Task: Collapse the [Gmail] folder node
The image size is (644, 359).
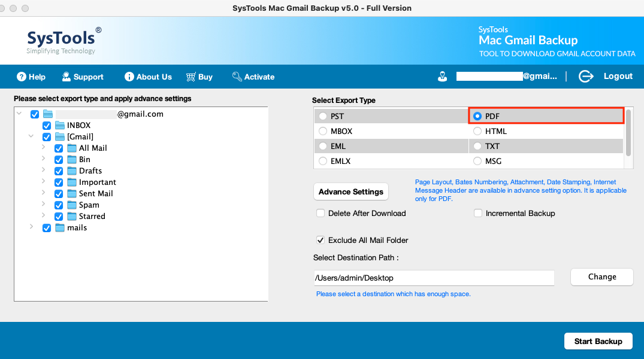Action: point(31,136)
